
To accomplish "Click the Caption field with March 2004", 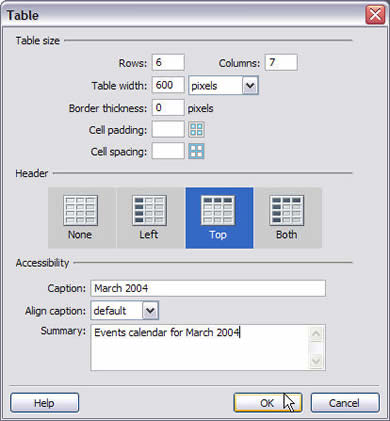I will tap(208, 288).
